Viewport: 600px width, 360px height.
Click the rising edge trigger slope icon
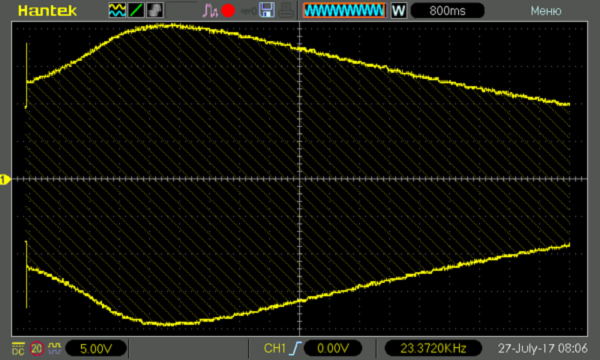(295, 348)
